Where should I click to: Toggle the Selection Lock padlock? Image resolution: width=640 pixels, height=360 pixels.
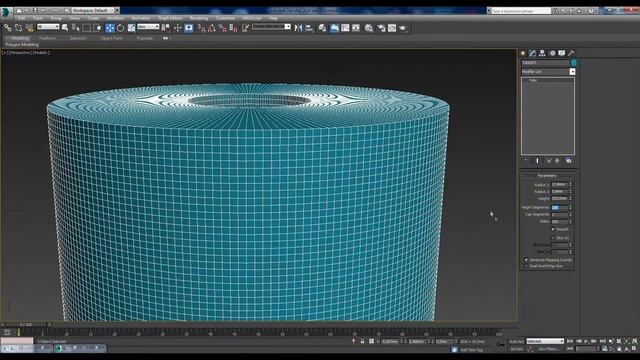pos(362,341)
